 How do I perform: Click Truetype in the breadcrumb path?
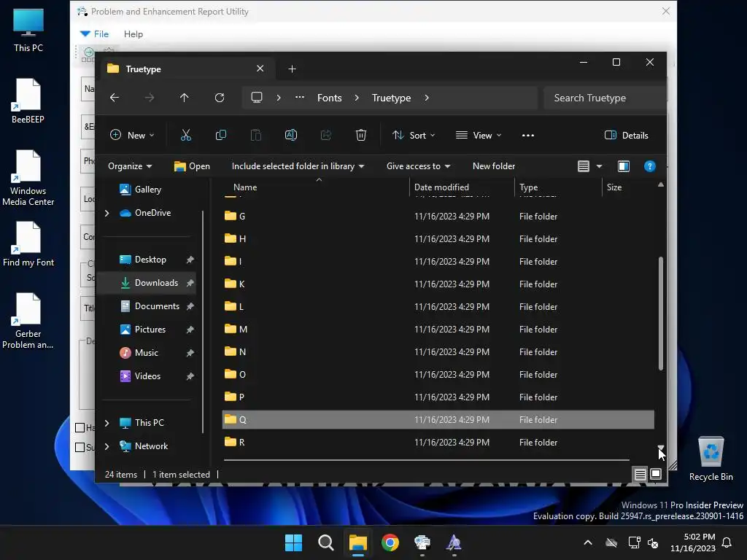391,98
